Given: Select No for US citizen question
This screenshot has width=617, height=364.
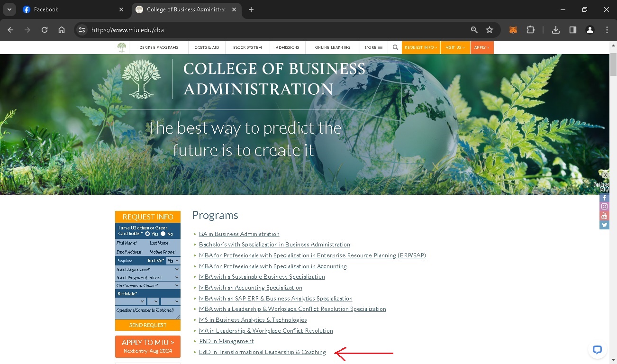Looking at the screenshot, I should (163, 234).
